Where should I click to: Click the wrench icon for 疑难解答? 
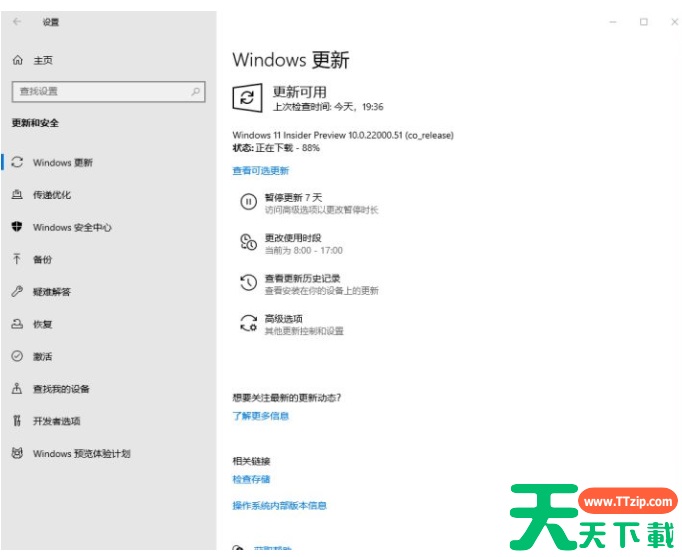pyautogui.click(x=17, y=291)
